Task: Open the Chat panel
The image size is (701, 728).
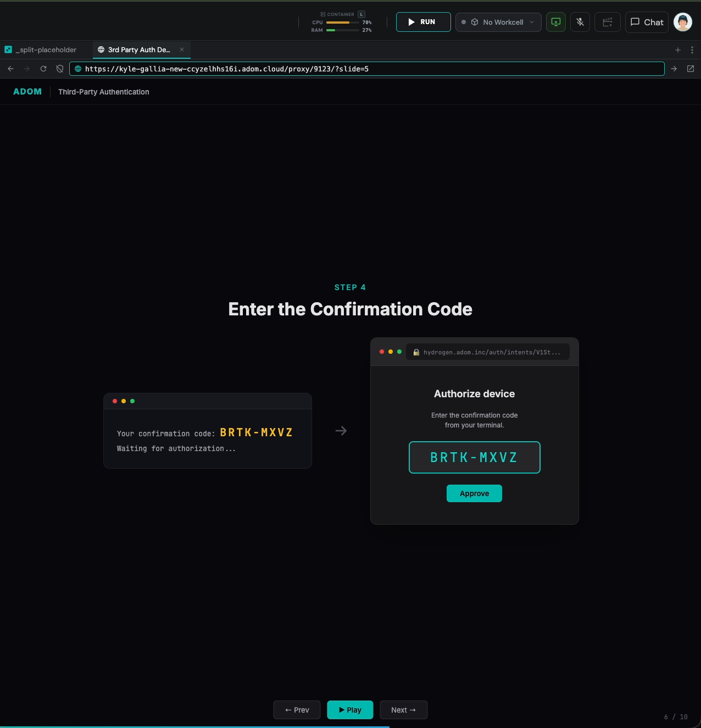Action: (647, 22)
